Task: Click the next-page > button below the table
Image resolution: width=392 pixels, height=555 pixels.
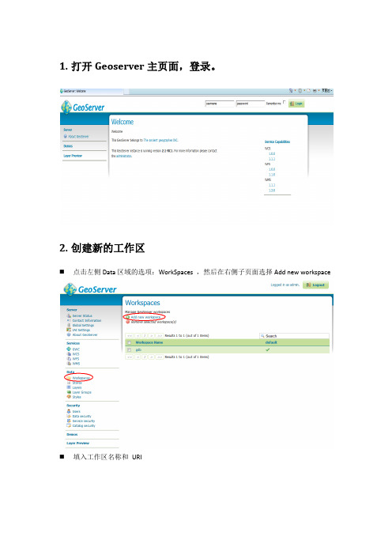Action: click(x=152, y=357)
